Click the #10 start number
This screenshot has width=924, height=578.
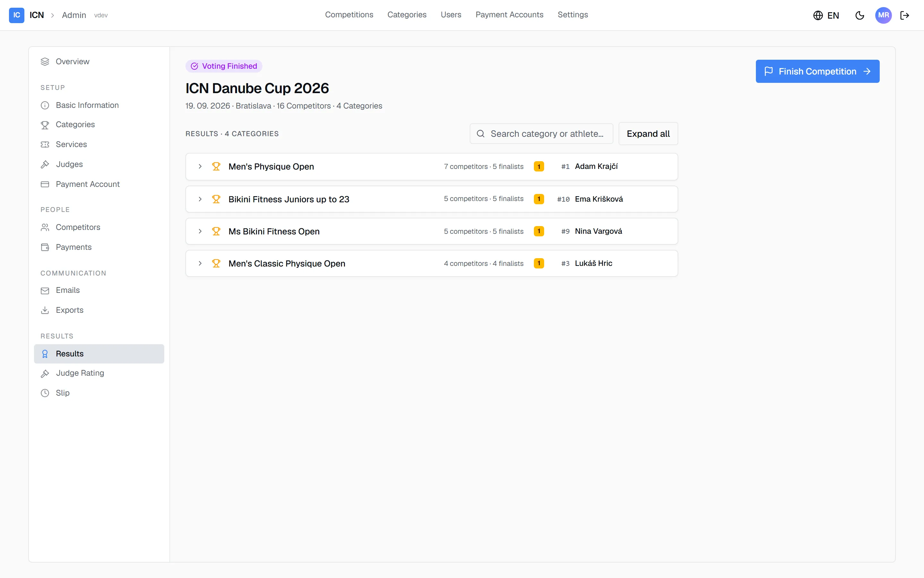tap(563, 199)
